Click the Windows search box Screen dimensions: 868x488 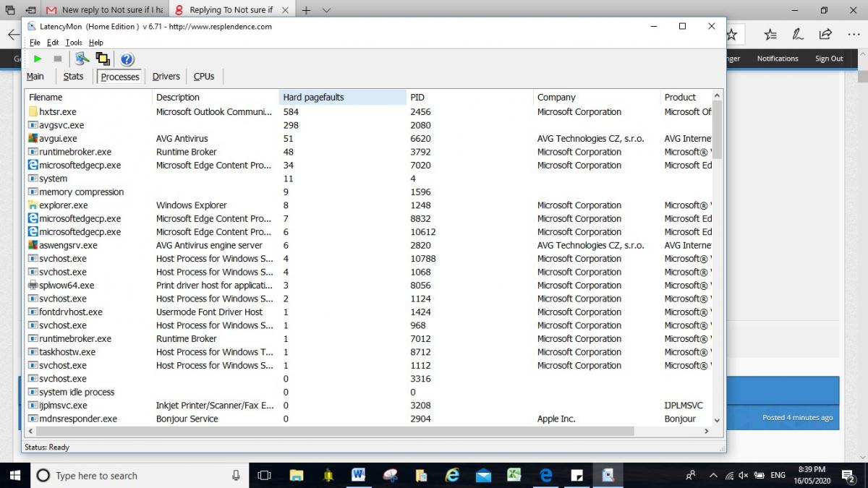pyautogui.click(x=139, y=475)
